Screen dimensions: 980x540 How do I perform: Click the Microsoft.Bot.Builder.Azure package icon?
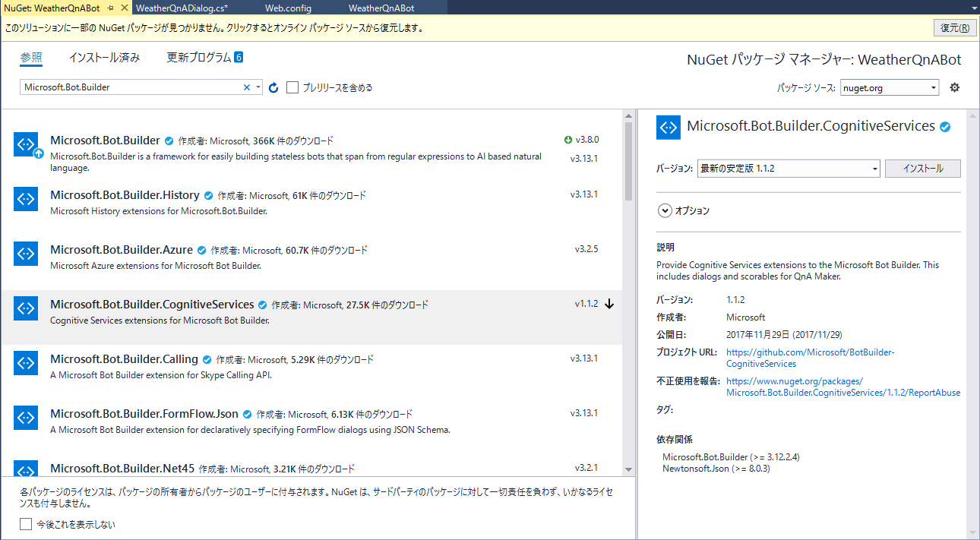(26, 254)
